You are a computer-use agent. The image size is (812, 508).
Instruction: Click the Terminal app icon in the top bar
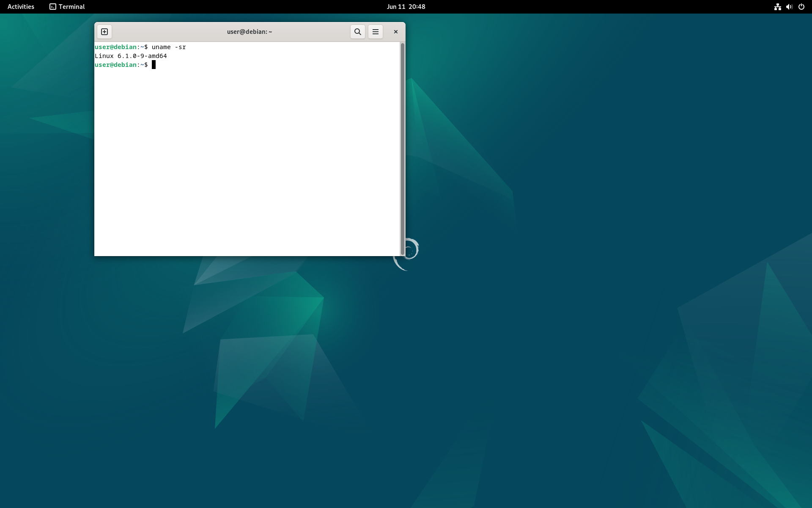tap(53, 7)
